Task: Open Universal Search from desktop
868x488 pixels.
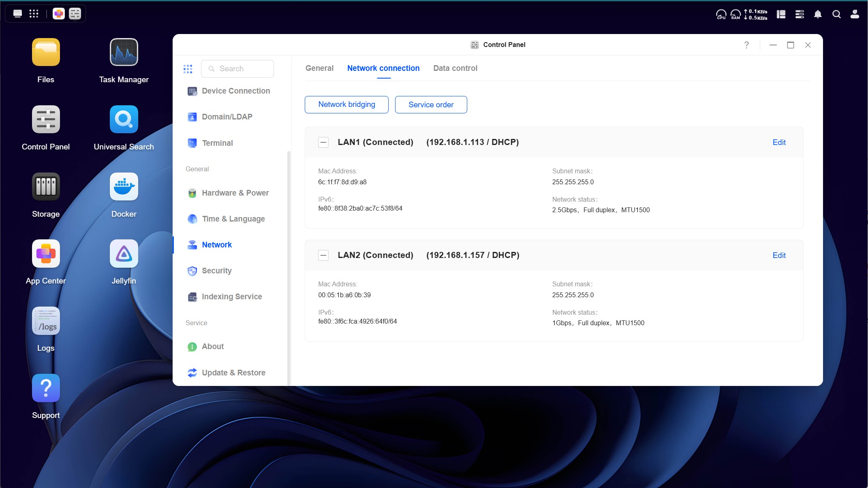Action: coord(124,119)
